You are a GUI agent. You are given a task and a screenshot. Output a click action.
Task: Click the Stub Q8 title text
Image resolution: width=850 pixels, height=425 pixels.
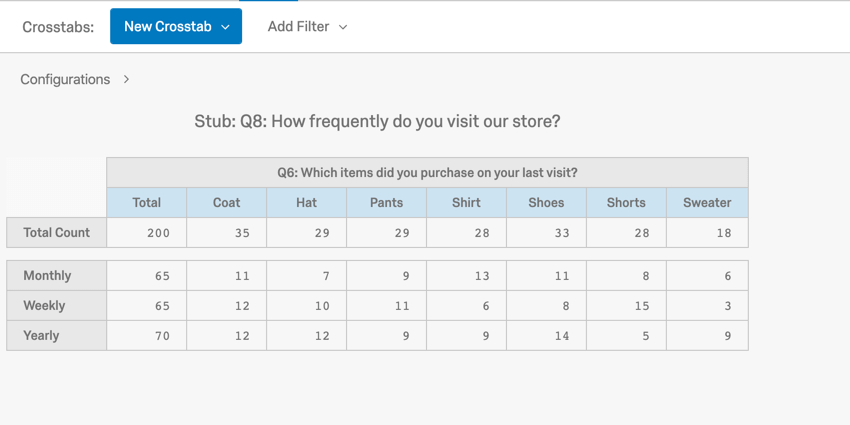coord(377,121)
